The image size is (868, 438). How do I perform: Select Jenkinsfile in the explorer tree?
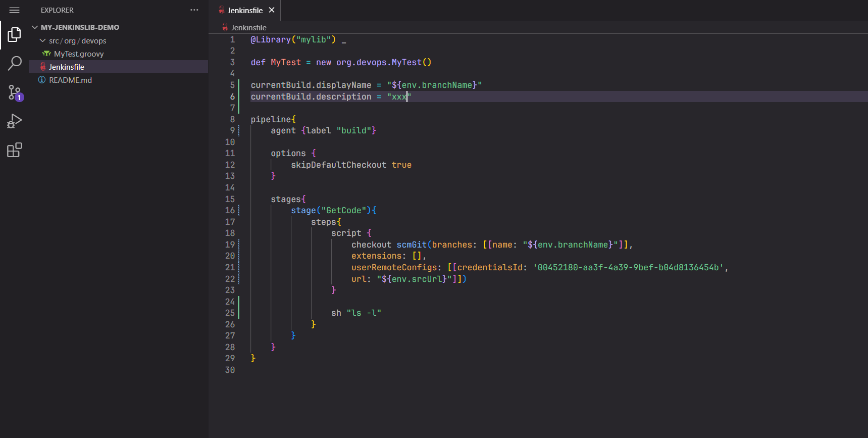pos(118,67)
